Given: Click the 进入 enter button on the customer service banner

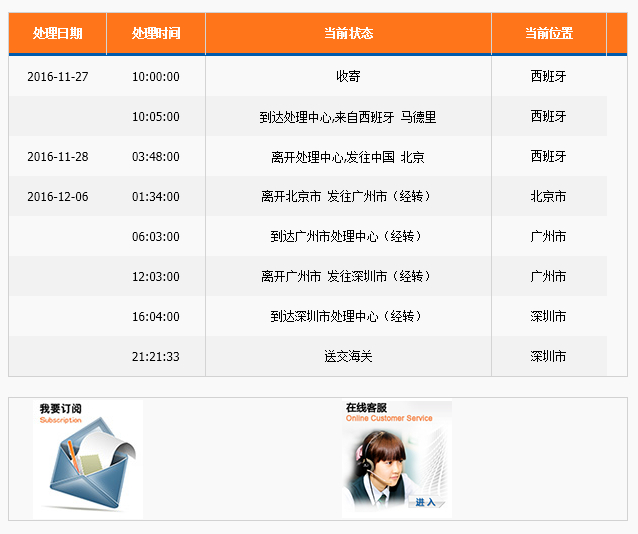Looking at the screenshot, I should [x=426, y=502].
